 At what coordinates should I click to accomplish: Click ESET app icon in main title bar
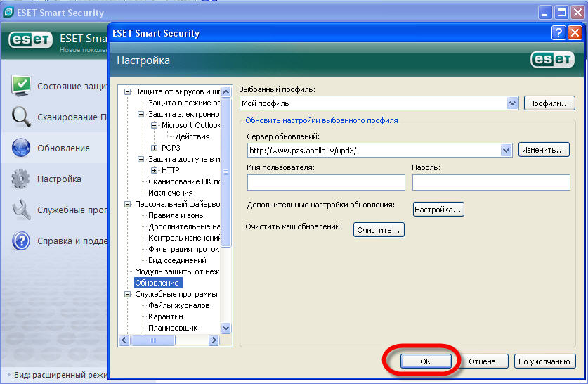tap(8, 13)
